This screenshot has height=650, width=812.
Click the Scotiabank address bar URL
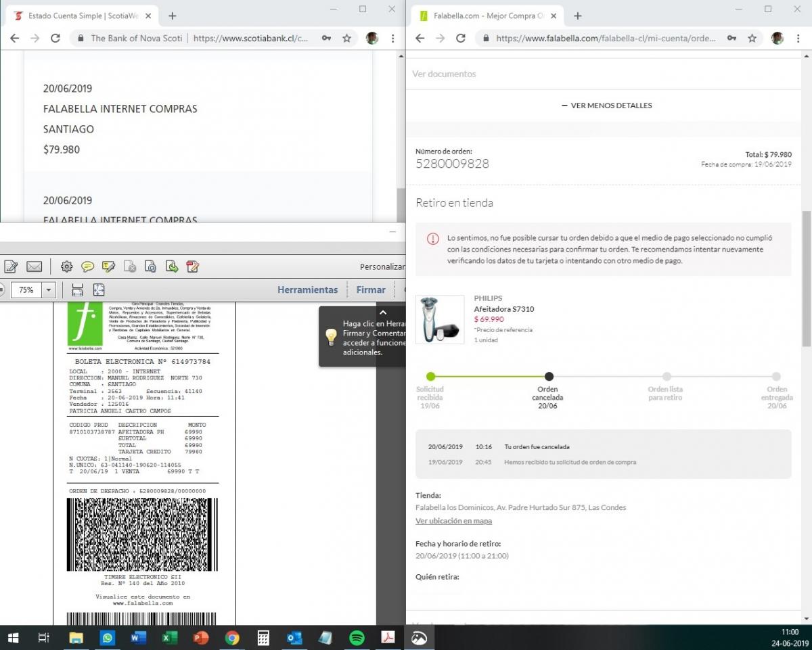click(250, 39)
